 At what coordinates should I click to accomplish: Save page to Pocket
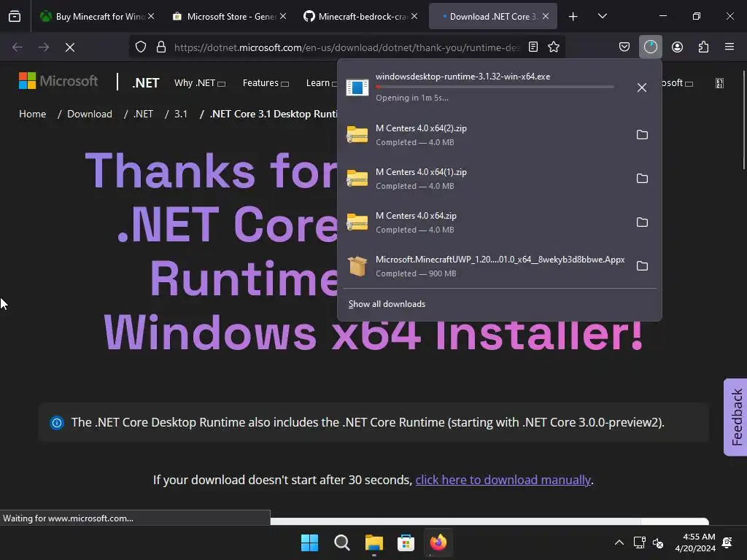pos(624,47)
